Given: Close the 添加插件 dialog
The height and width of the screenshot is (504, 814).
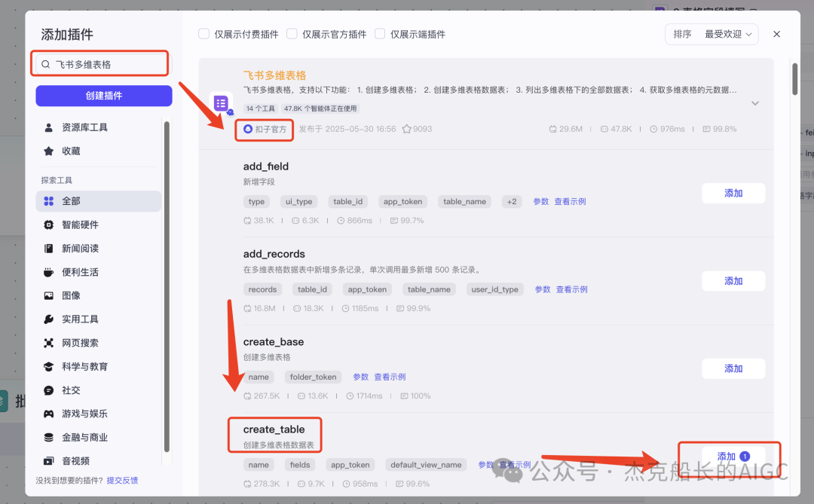Looking at the screenshot, I should coord(776,34).
